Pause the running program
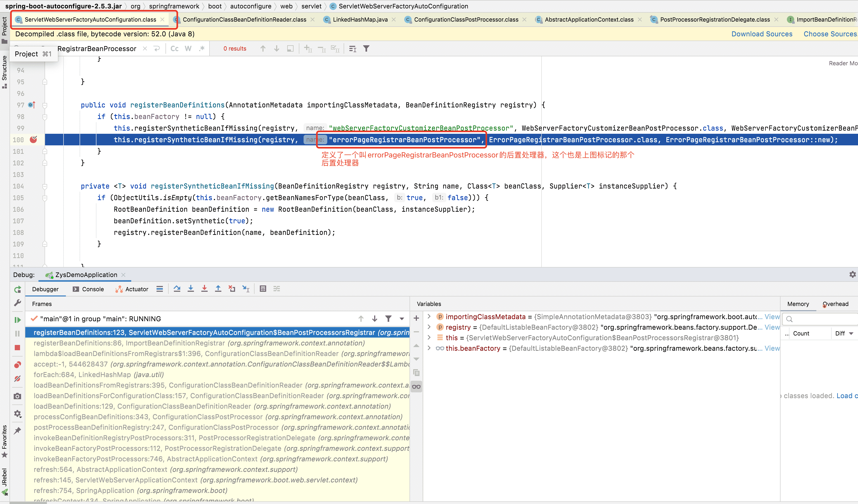Screen dimensions: 858x504 tap(17, 334)
